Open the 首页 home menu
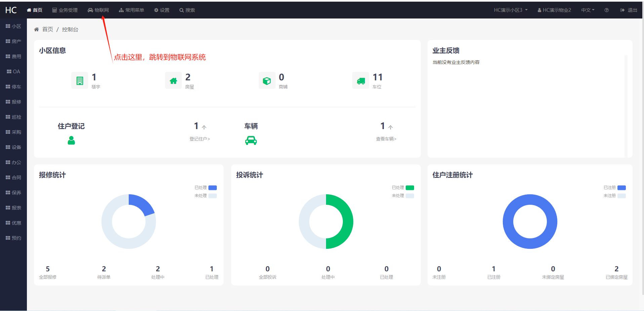Viewport: 644px width, 311px height. 35,10
